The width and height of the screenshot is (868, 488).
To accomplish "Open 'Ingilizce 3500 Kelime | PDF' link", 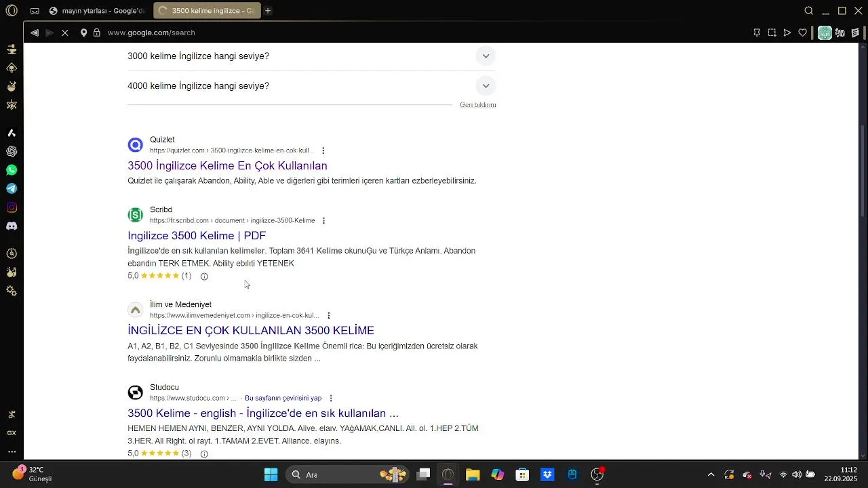I will [197, 235].
